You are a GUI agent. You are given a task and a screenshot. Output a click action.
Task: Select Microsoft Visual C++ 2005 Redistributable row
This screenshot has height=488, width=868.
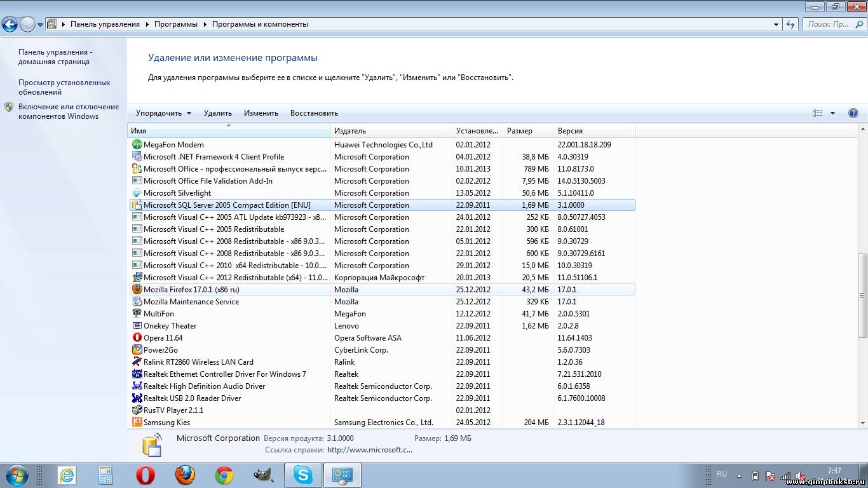coord(382,229)
